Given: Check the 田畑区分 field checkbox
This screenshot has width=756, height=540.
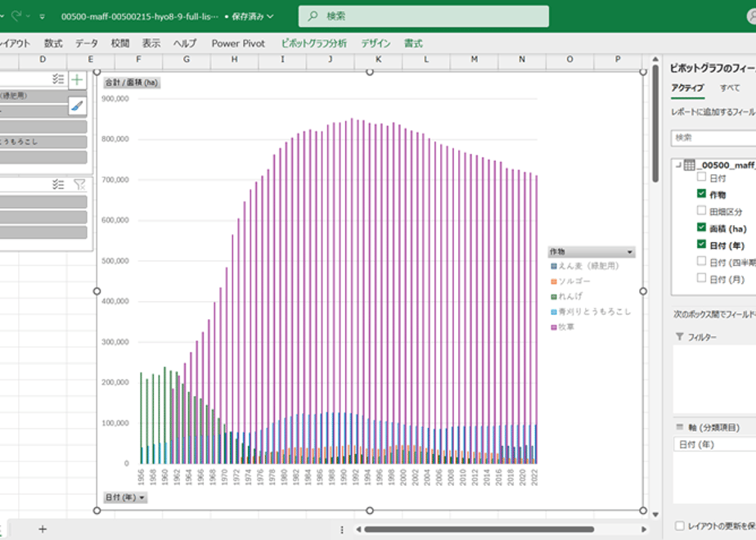Looking at the screenshot, I should click(701, 210).
